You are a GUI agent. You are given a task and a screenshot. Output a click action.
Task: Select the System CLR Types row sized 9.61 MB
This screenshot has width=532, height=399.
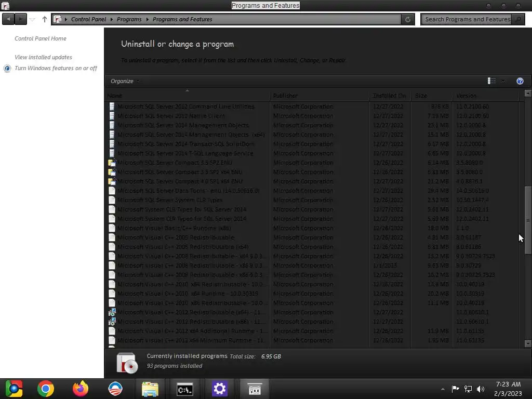click(x=312, y=209)
